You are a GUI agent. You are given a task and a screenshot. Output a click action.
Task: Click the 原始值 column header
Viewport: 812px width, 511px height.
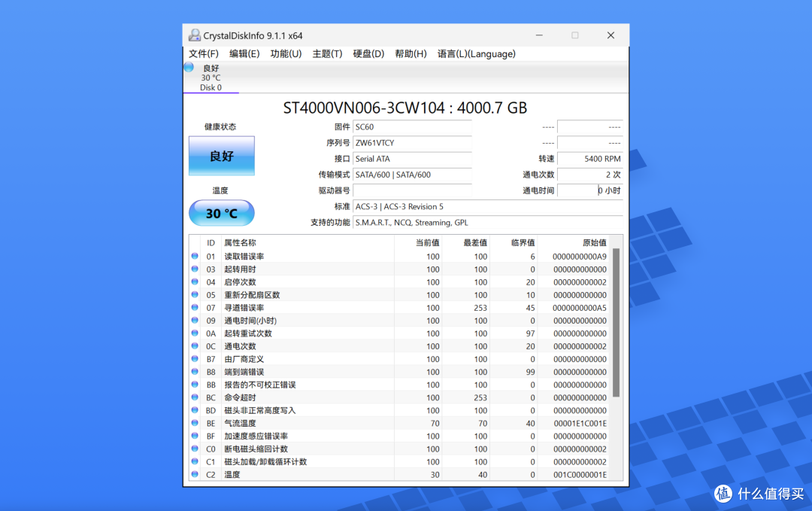(595, 242)
